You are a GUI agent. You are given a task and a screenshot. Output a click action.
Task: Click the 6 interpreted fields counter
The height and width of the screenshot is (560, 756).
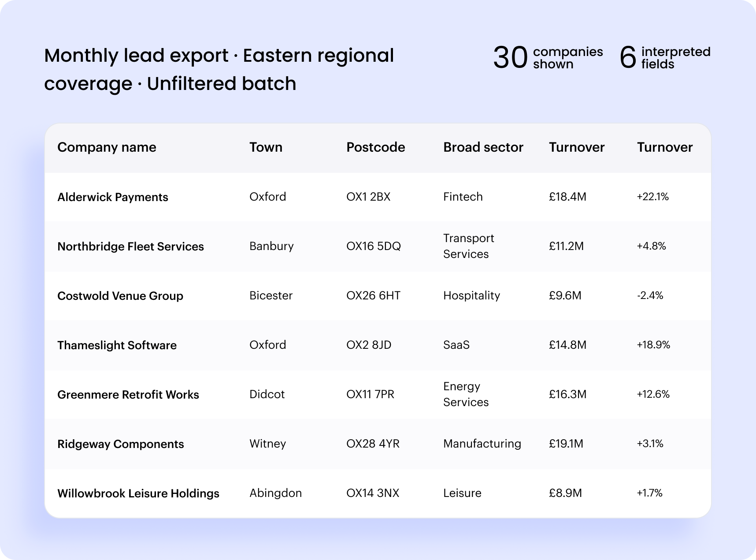point(665,58)
